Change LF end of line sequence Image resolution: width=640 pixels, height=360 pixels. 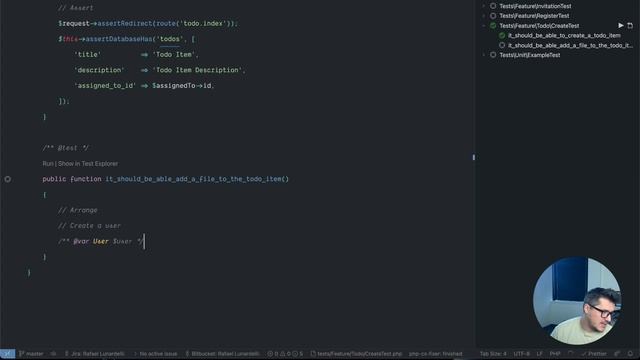[540, 354]
